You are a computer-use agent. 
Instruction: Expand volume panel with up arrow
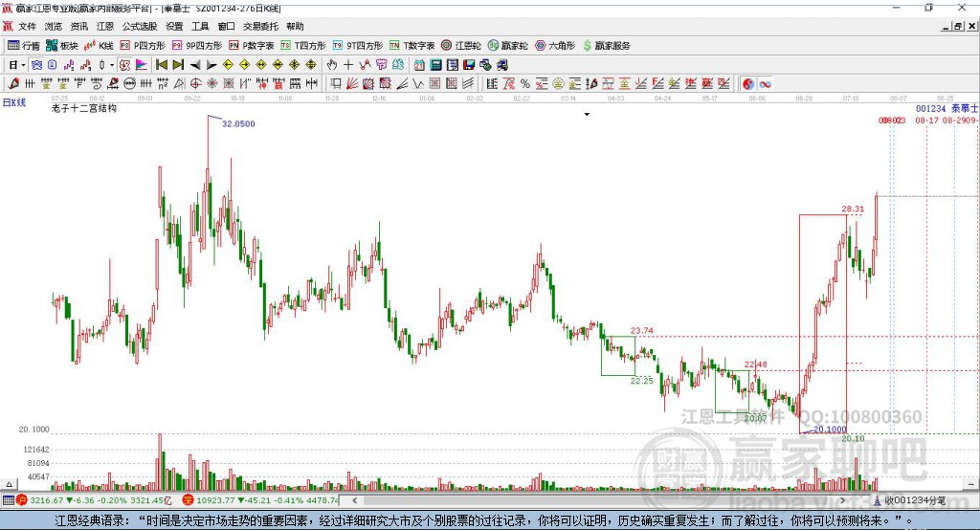(9, 484)
